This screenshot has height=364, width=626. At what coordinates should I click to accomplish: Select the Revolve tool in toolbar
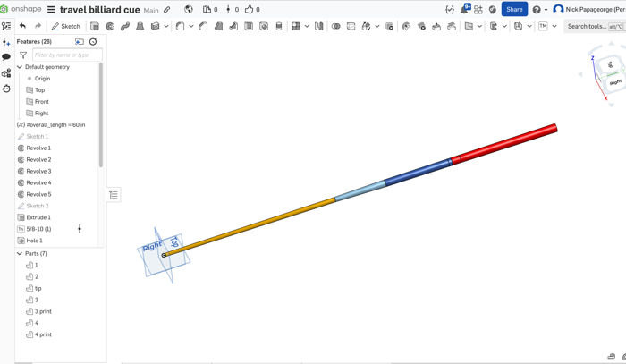(x=110, y=26)
